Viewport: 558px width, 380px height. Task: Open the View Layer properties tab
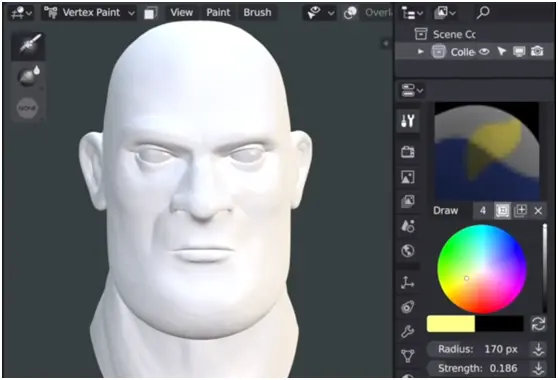(x=408, y=201)
